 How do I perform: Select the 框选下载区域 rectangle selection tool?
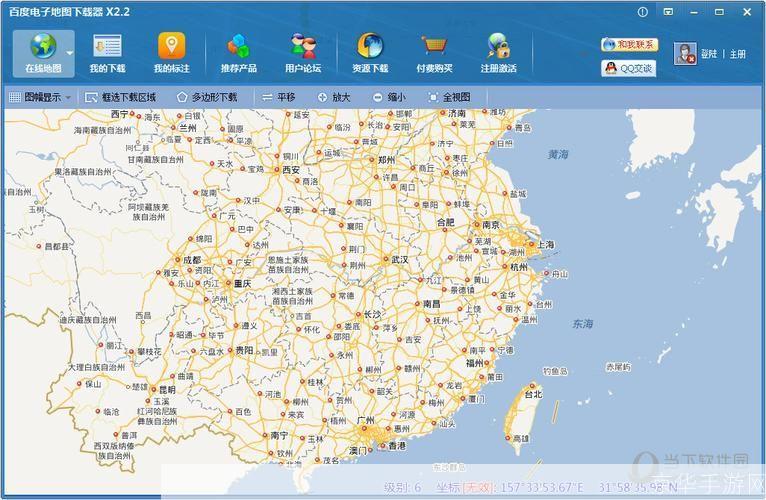[x=120, y=98]
